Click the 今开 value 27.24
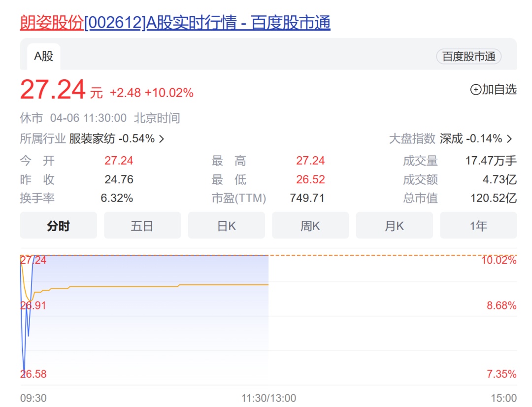This screenshot has width=532, height=407. [119, 161]
